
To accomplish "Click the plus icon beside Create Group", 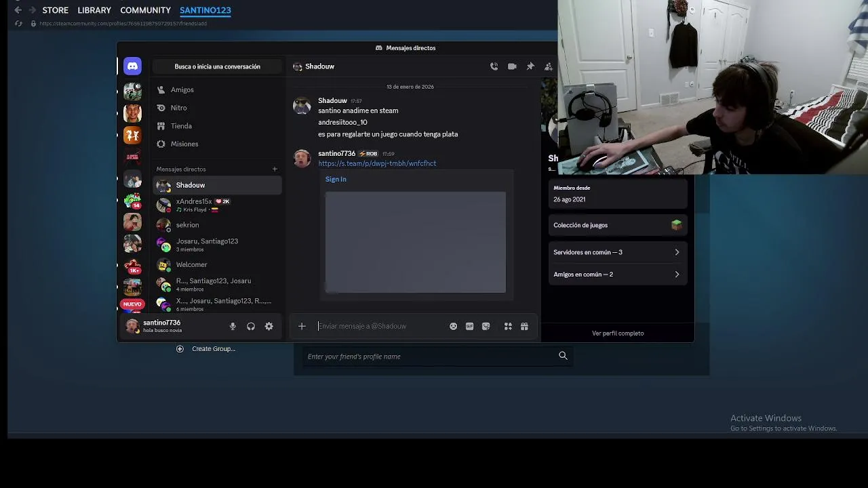I will (180, 348).
